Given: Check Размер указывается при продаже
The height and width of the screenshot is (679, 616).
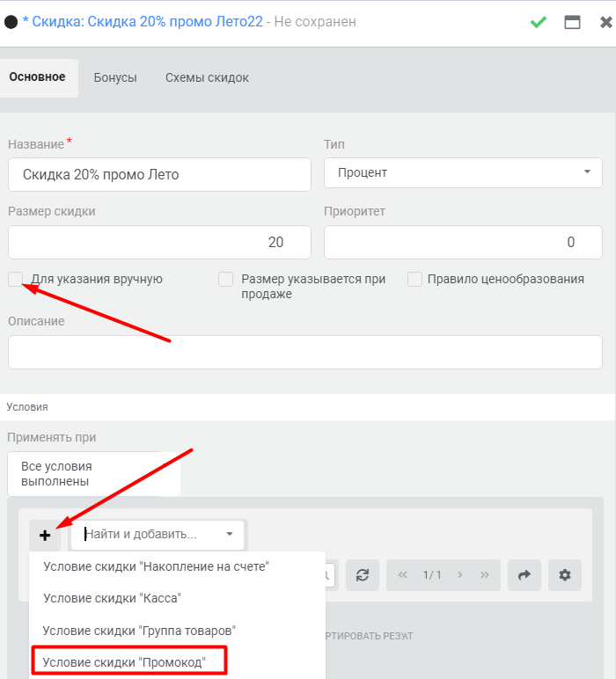Looking at the screenshot, I should point(225,280).
